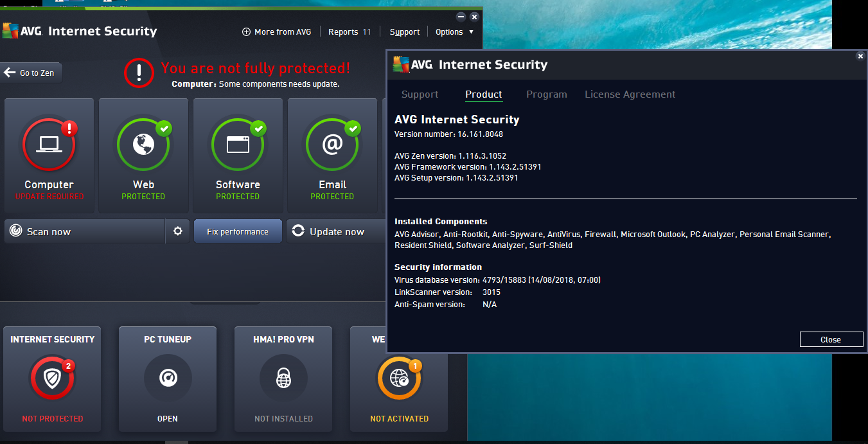Open the License Agreement tab
The width and height of the screenshot is (868, 444).
630,94
